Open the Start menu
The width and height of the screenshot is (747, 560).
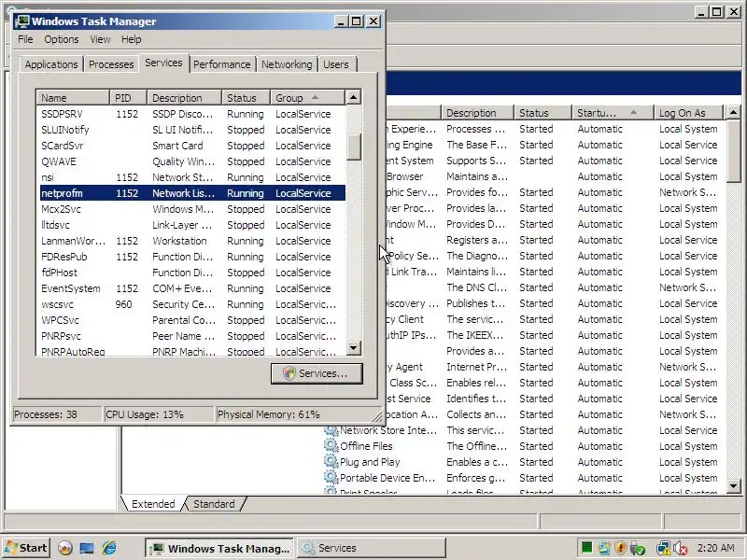(x=26, y=548)
